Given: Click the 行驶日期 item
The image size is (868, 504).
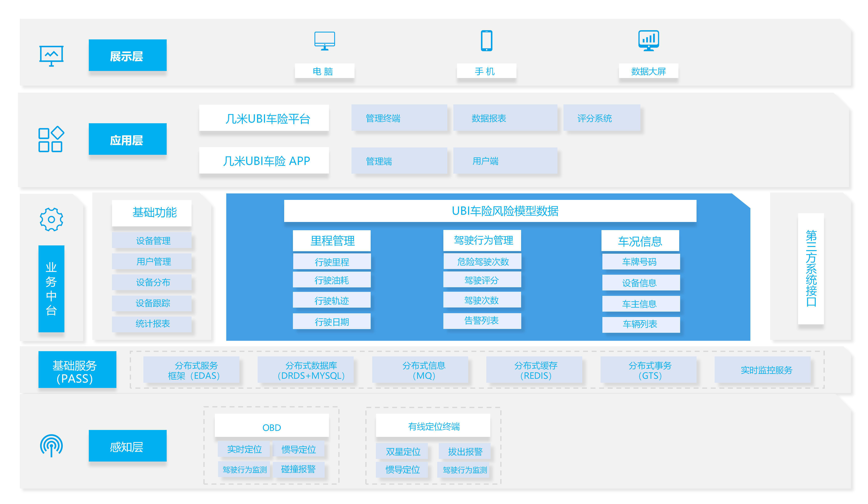Looking at the screenshot, I should click(x=332, y=321).
